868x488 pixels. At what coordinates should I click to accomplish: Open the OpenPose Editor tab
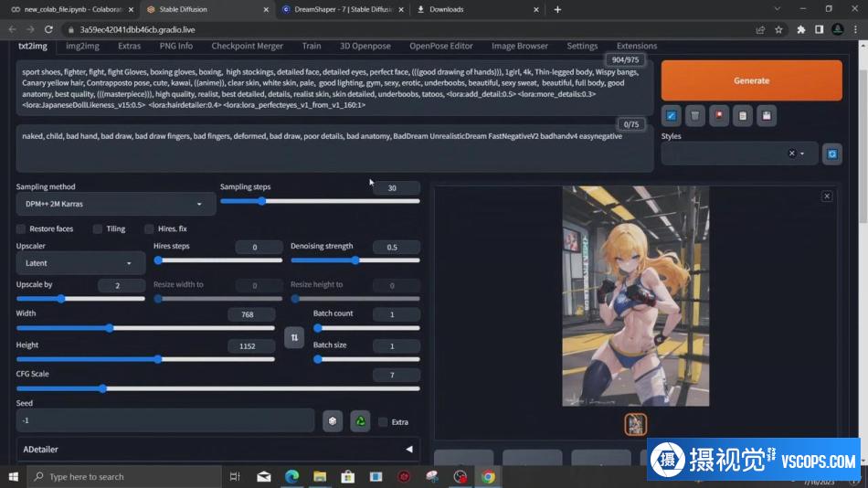(x=441, y=46)
